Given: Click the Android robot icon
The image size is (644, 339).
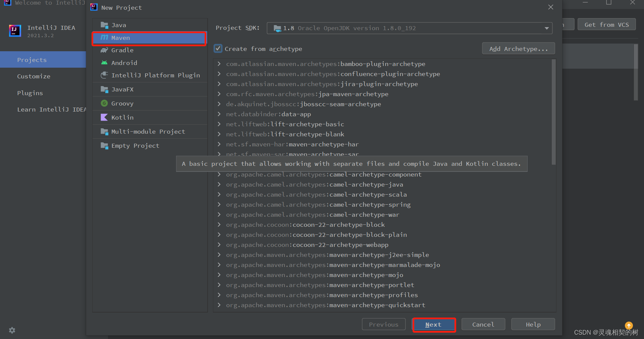Looking at the screenshot, I should click(x=104, y=63).
